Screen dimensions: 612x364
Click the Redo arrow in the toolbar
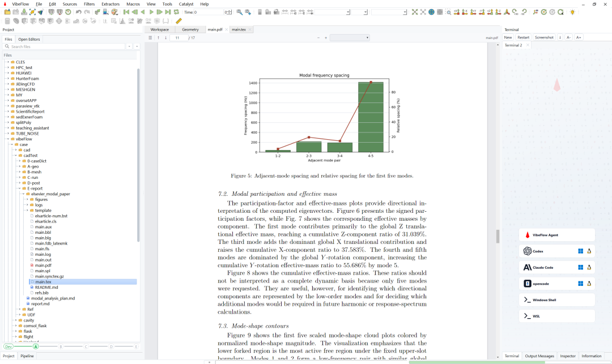tap(87, 12)
